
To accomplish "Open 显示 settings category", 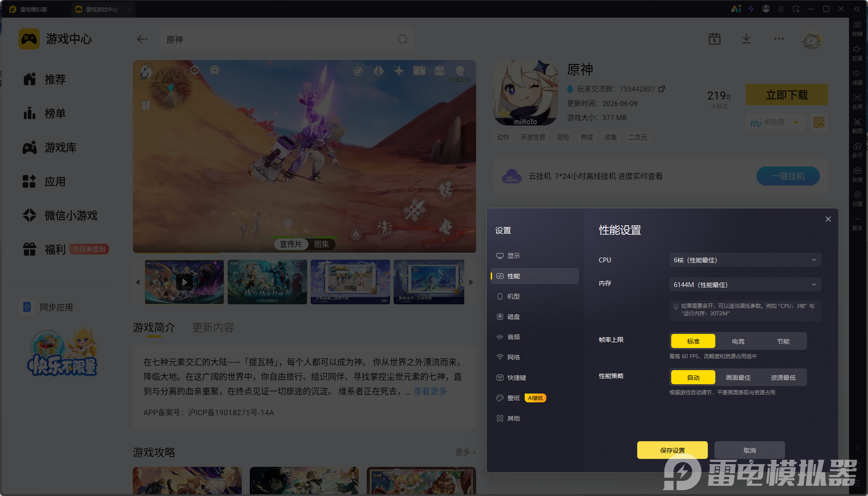I will coord(535,256).
